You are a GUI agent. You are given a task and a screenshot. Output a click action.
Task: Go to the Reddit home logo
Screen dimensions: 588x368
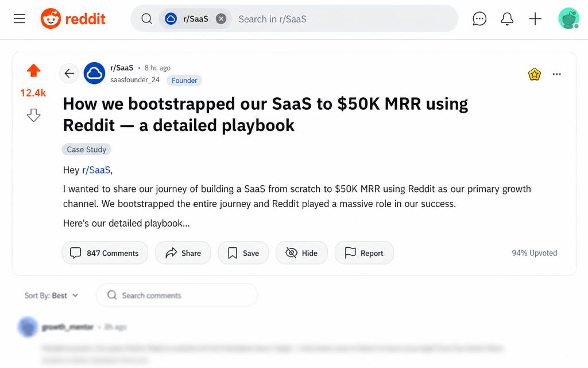point(73,18)
